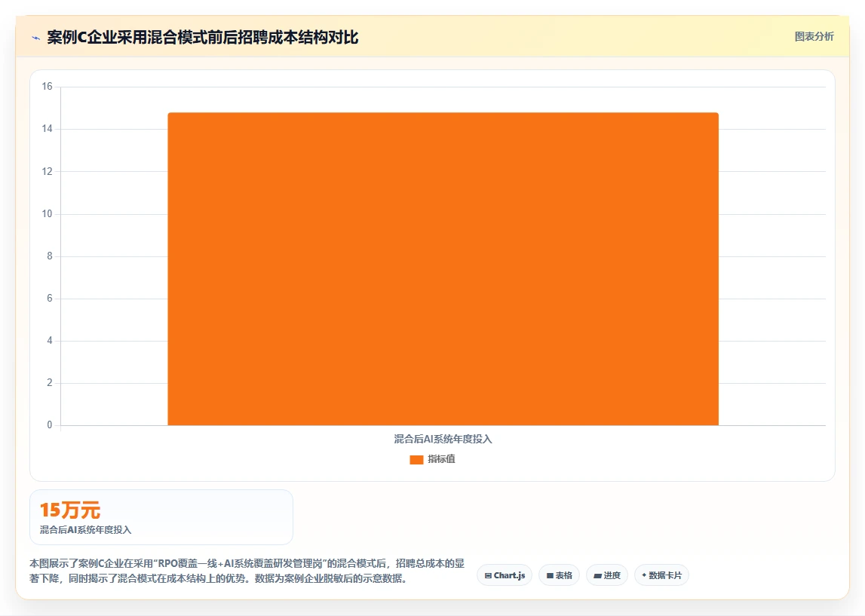Toggle the 指标值 legend color swatch
Viewport: 865px width, 616px height.
(416, 459)
